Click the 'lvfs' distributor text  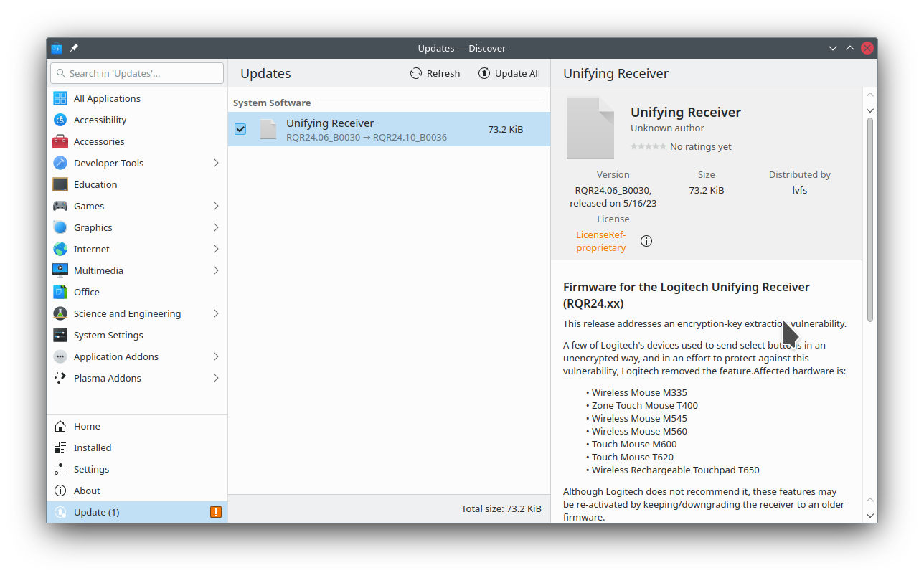tap(800, 190)
